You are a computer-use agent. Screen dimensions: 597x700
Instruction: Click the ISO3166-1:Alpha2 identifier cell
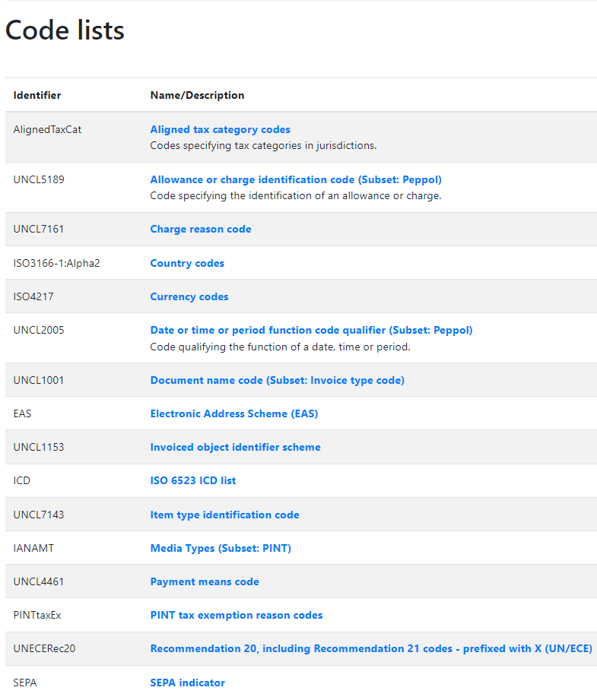(x=57, y=263)
